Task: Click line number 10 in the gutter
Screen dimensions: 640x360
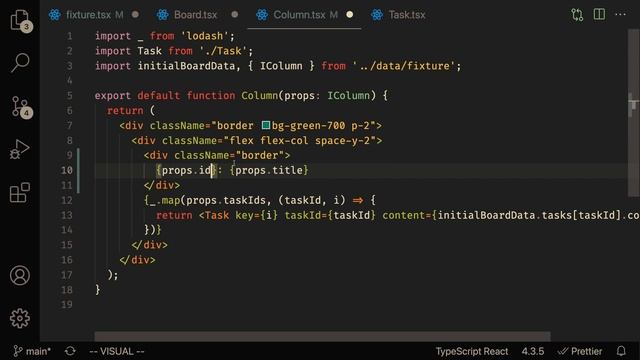Action: pos(67,170)
